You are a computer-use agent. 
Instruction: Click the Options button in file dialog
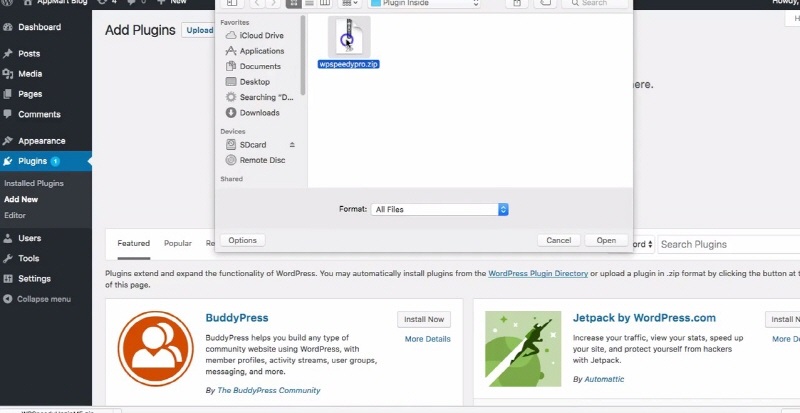pos(242,240)
